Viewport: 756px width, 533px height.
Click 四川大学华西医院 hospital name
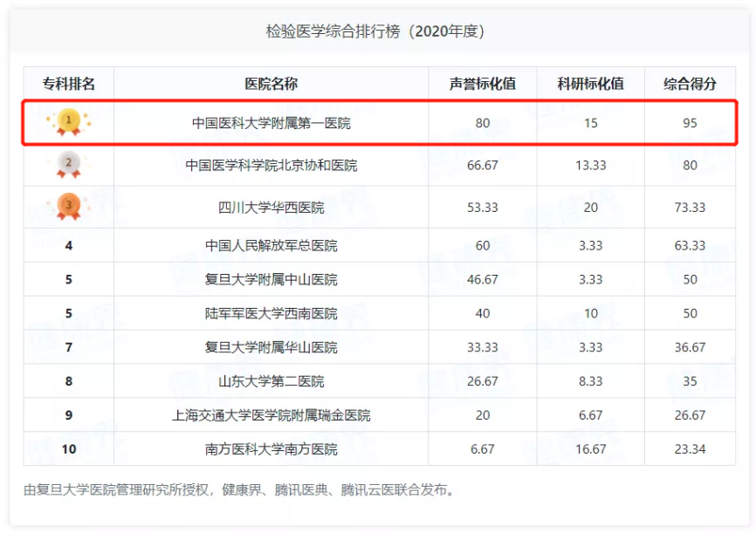click(271, 207)
